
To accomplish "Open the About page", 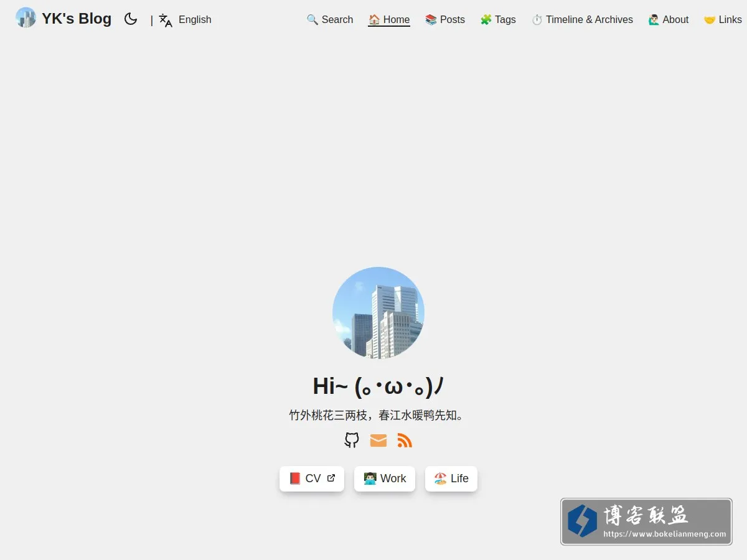I will (669, 19).
